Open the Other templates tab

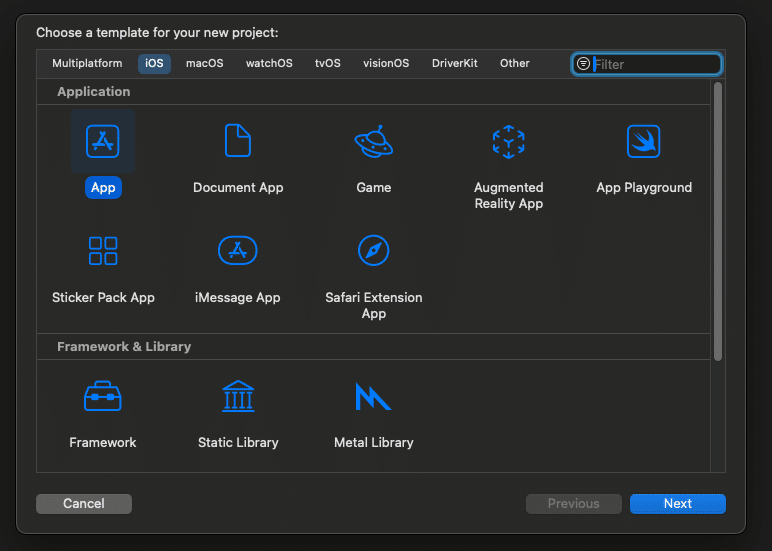[x=515, y=64]
